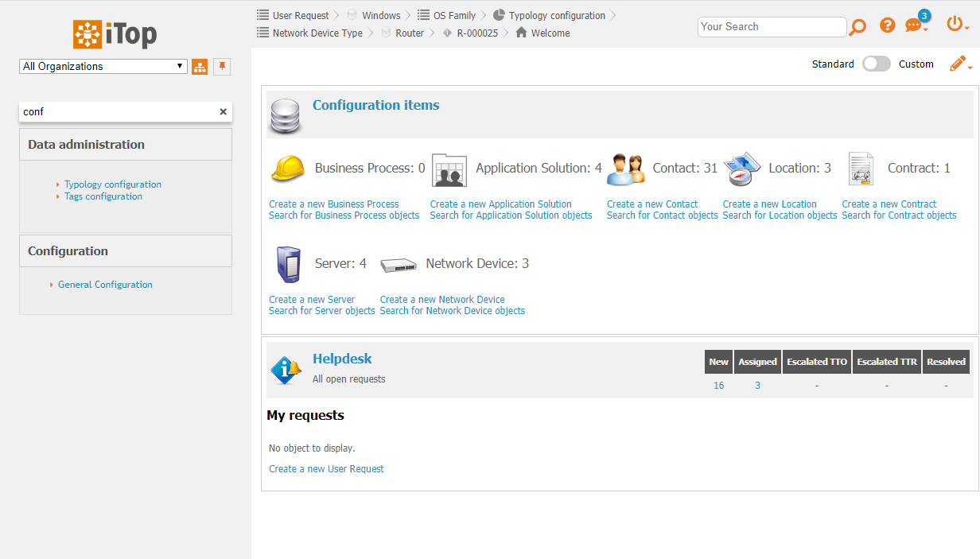This screenshot has width=980, height=559.
Task: Go to Router breadcrumb
Action: [x=410, y=33]
